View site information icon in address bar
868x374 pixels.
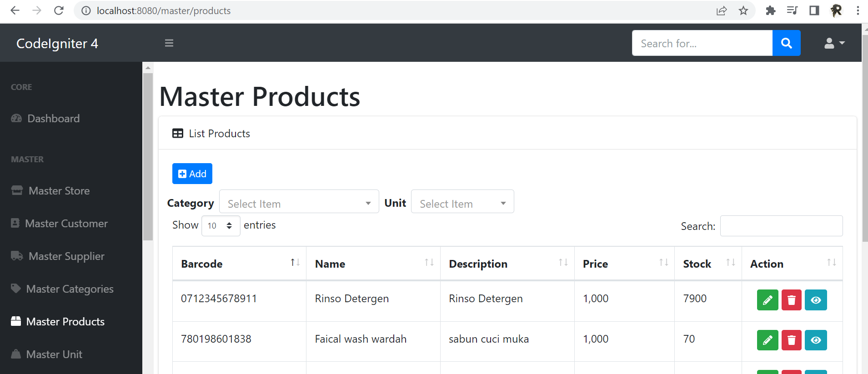[x=86, y=10]
